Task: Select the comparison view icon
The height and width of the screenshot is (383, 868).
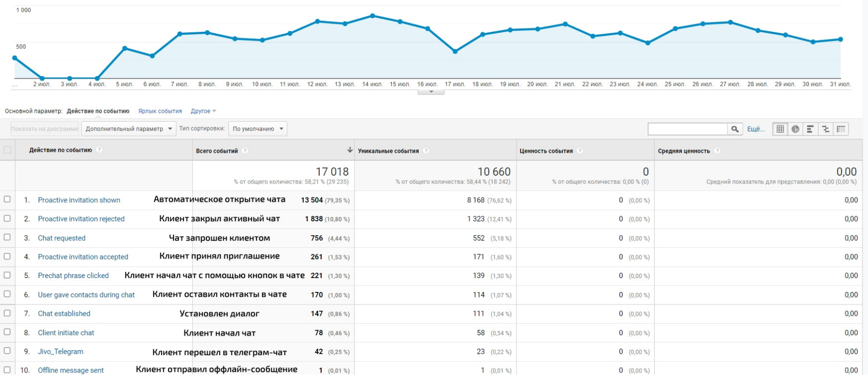Action: tap(826, 129)
